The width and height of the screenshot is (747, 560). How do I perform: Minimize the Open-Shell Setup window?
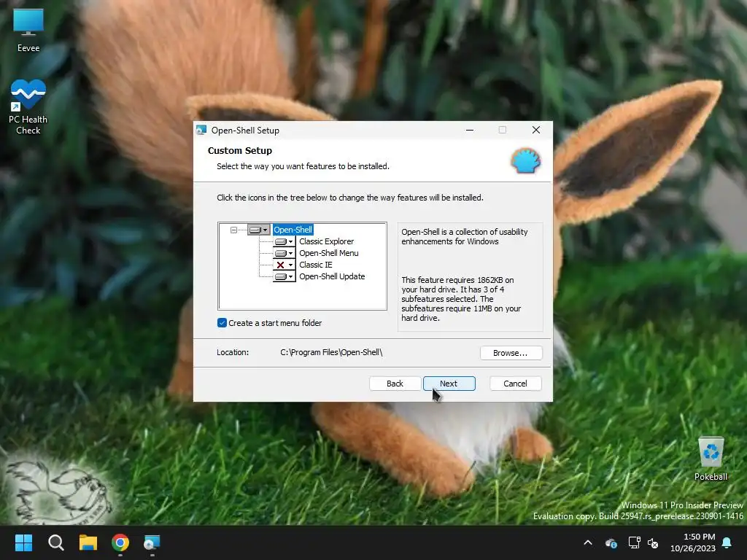(x=470, y=130)
